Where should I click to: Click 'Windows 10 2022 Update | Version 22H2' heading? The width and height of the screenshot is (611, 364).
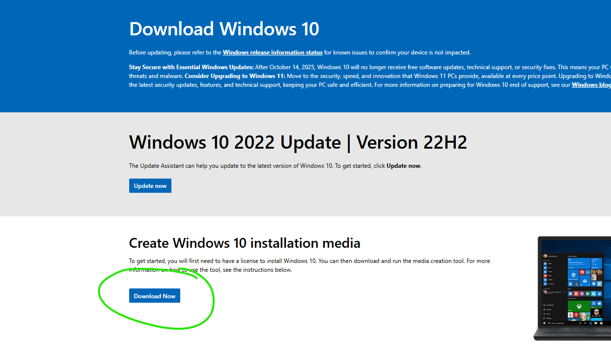point(298,142)
